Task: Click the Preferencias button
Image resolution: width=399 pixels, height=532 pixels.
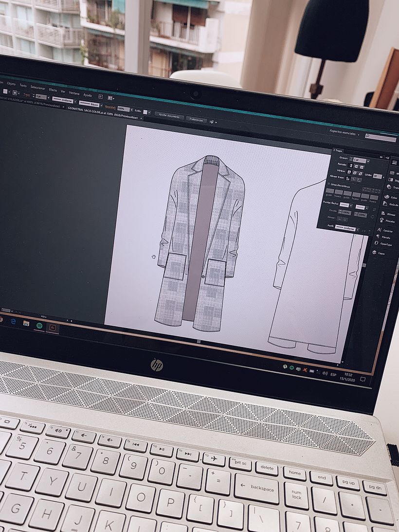Action: (197, 119)
